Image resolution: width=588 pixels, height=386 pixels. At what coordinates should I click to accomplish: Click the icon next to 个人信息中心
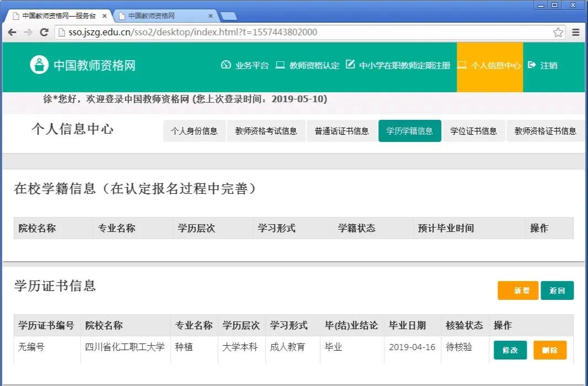coord(463,65)
